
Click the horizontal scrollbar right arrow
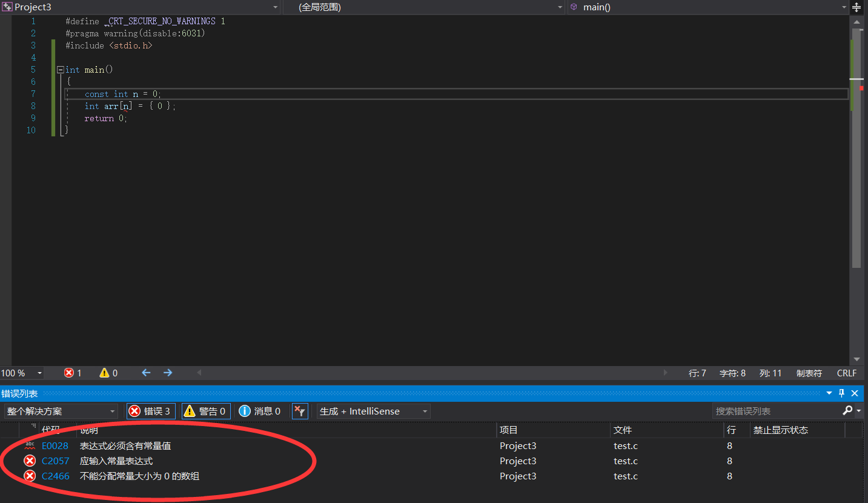[666, 373]
